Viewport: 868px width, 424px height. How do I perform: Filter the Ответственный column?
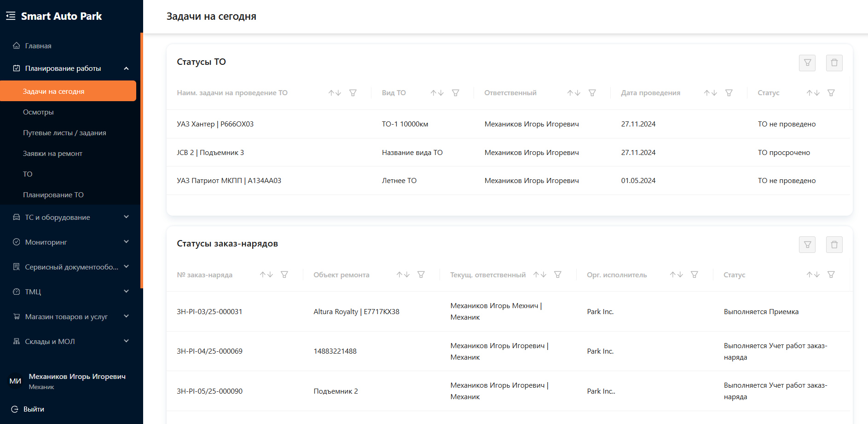[592, 93]
